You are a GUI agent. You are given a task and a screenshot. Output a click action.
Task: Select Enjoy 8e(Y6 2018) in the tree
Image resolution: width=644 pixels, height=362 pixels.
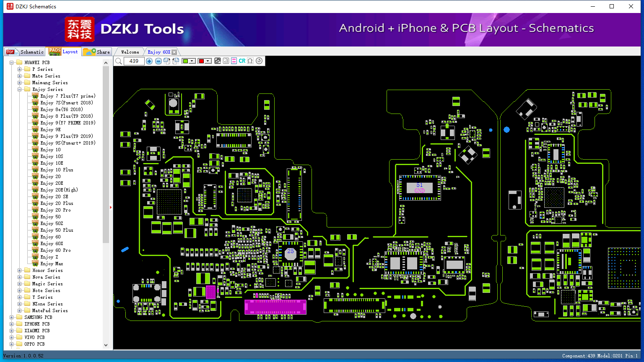click(x=62, y=109)
